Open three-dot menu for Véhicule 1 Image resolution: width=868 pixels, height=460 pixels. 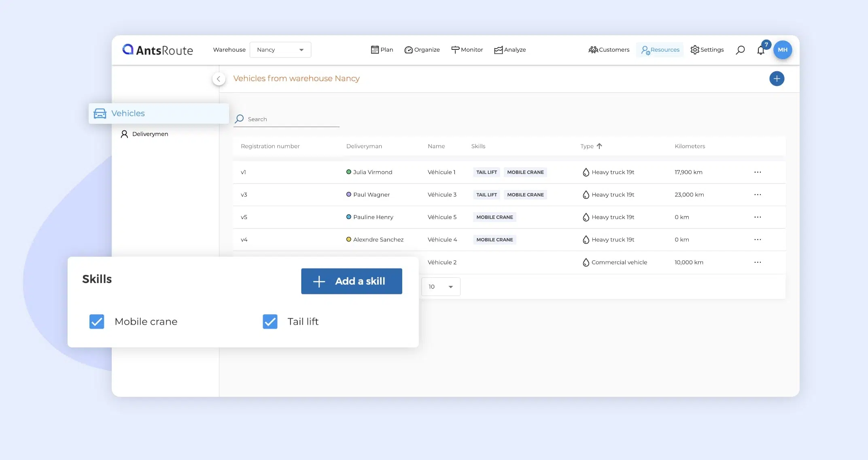coord(758,172)
